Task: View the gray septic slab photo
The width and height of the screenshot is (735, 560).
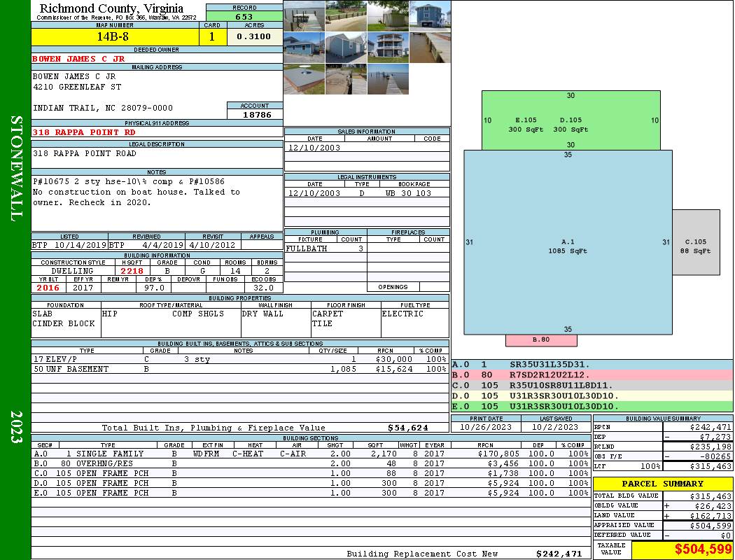Action: point(304,79)
